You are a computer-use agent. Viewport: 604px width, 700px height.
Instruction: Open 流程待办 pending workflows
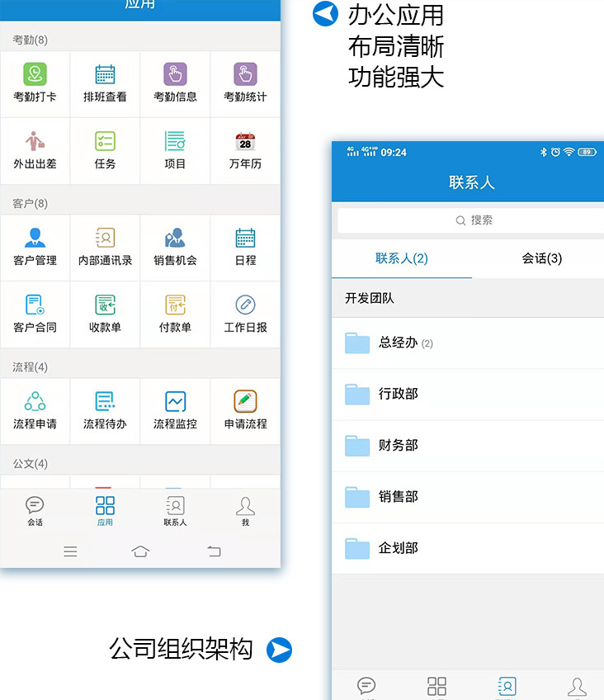tap(105, 411)
